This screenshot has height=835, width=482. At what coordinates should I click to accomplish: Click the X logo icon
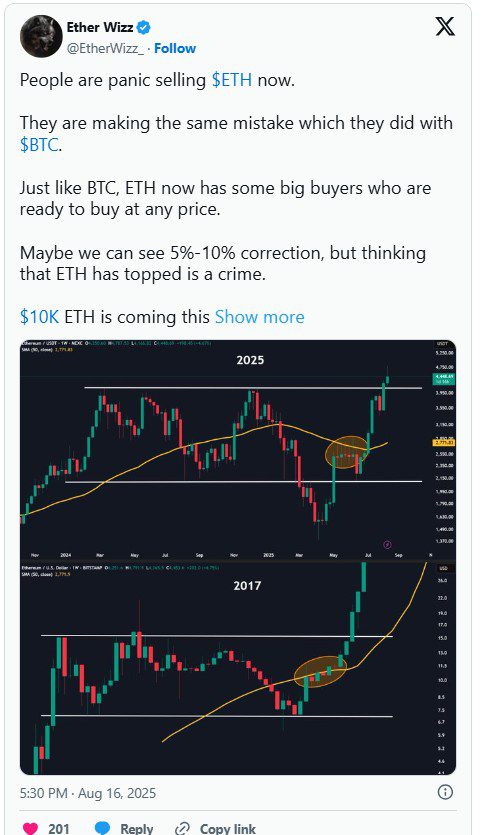[x=445, y=26]
